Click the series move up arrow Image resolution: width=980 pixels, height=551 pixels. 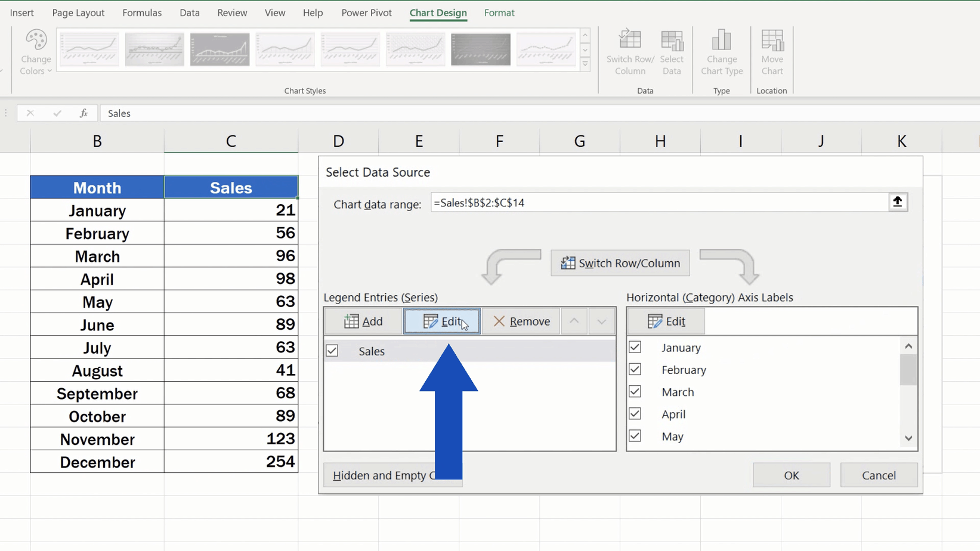[574, 321]
